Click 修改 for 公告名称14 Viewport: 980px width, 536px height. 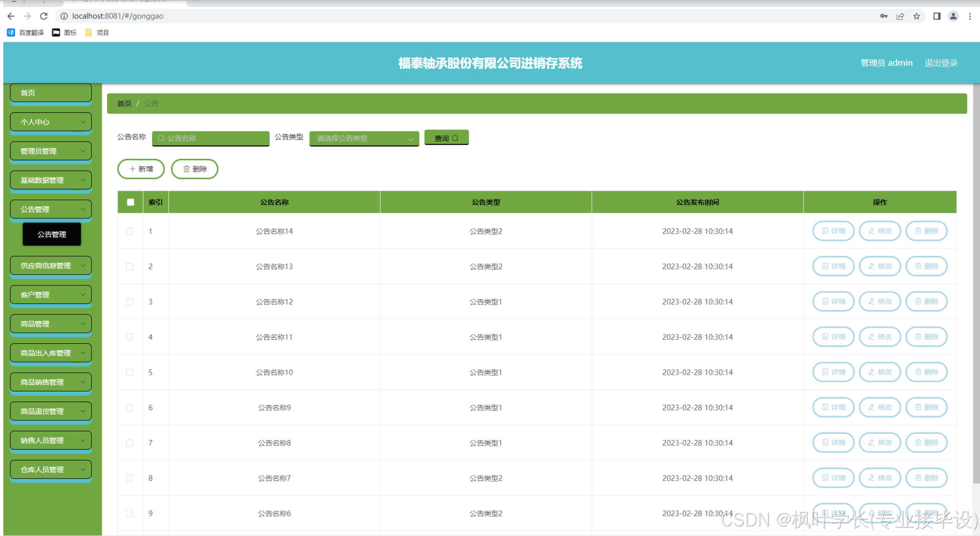click(880, 231)
